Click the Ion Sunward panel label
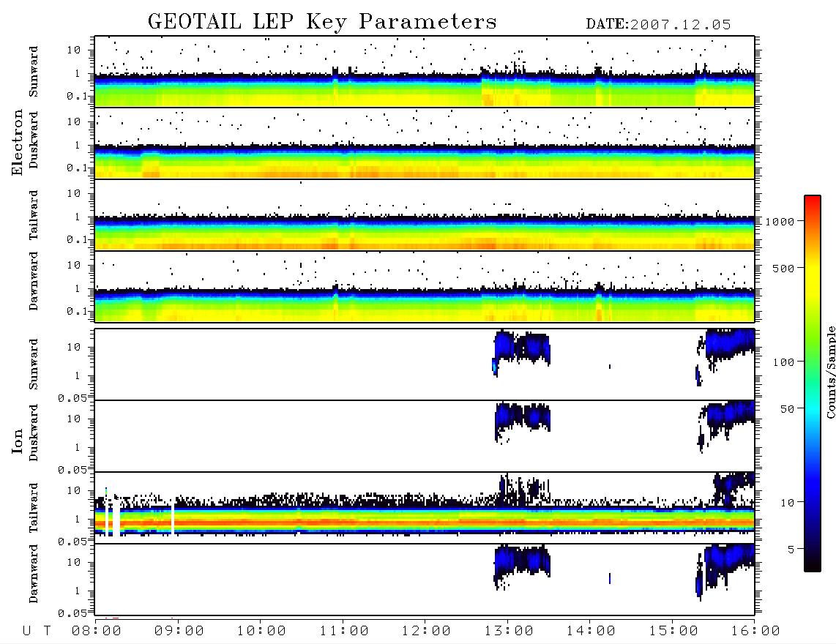Image resolution: width=836 pixels, height=644 pixels. 34,364
